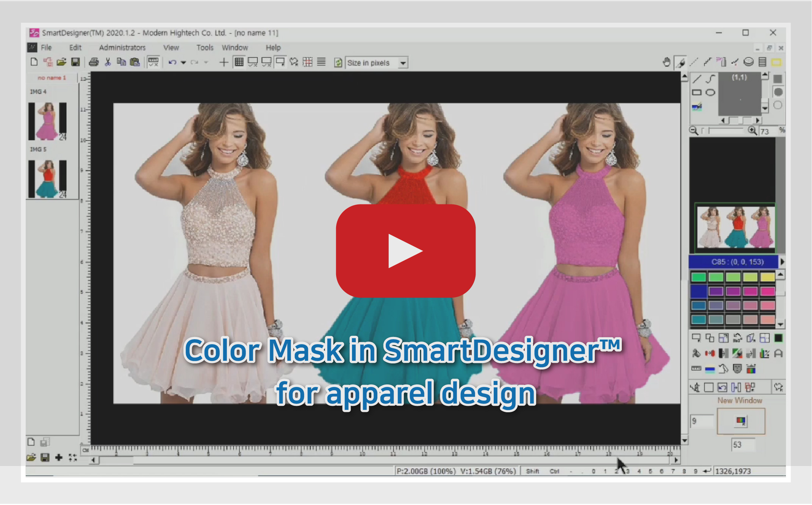Click the field showing 53
The width and height of the screenshot is (812, 505).
coord(743,444)
